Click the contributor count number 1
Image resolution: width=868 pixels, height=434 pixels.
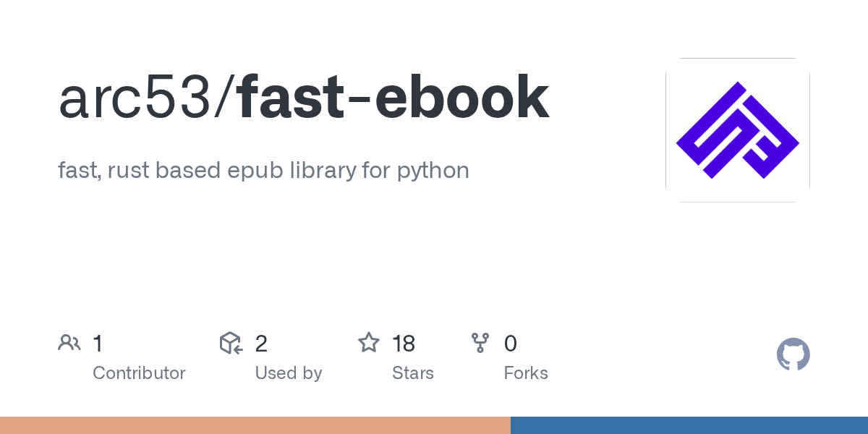(x=98, y=344)
